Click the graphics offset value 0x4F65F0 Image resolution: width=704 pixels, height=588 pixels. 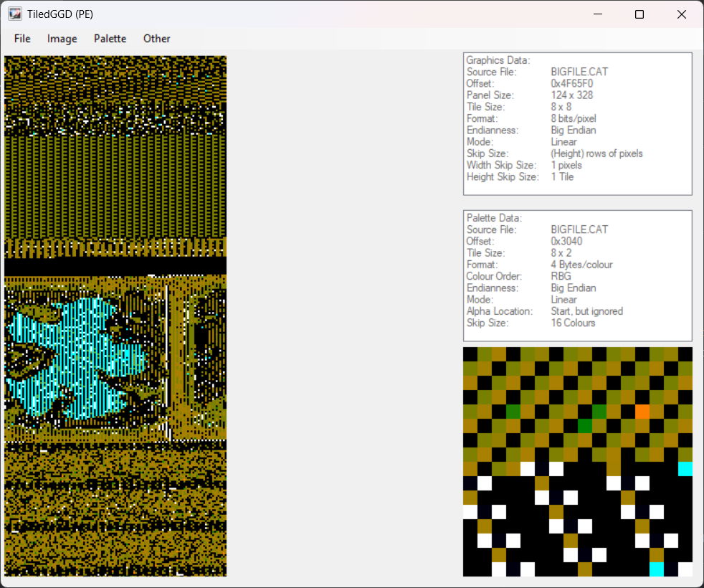(x=571, y=83)
